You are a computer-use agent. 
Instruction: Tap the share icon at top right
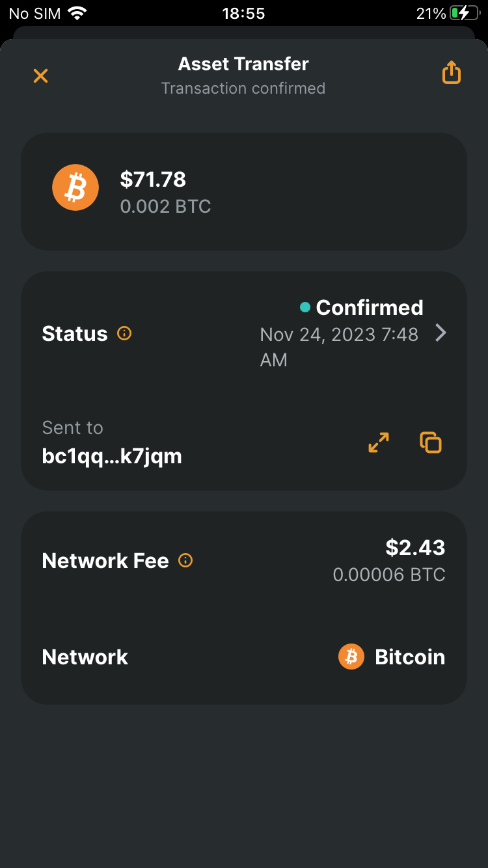point(451,73)
